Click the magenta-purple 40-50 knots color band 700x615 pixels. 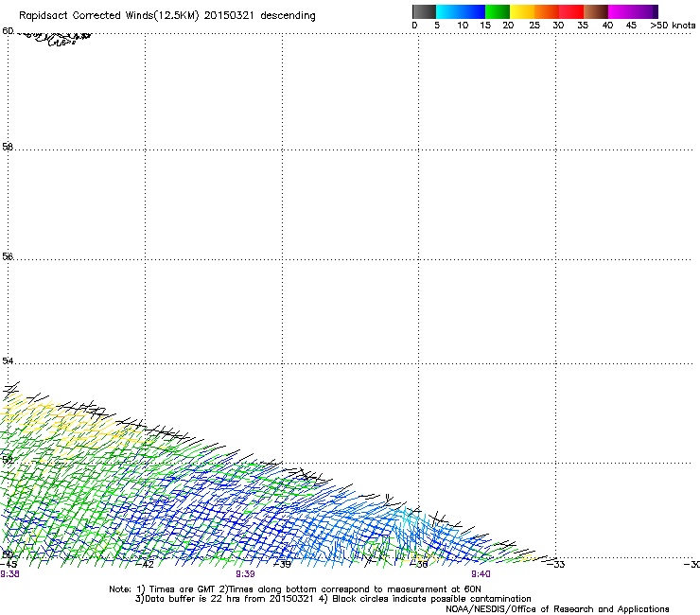tap(633, 11)
